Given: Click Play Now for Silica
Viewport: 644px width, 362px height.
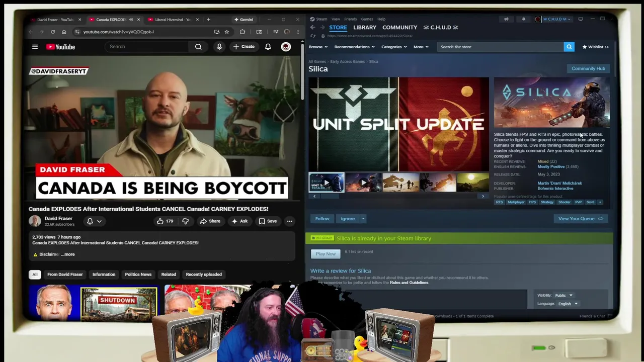Looking at the screenshot, I should point(326,254).
